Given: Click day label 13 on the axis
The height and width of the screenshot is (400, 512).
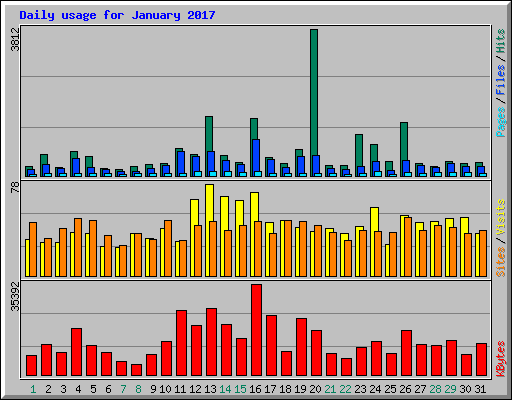Looking at the screenshot, I should pos(210,389).
